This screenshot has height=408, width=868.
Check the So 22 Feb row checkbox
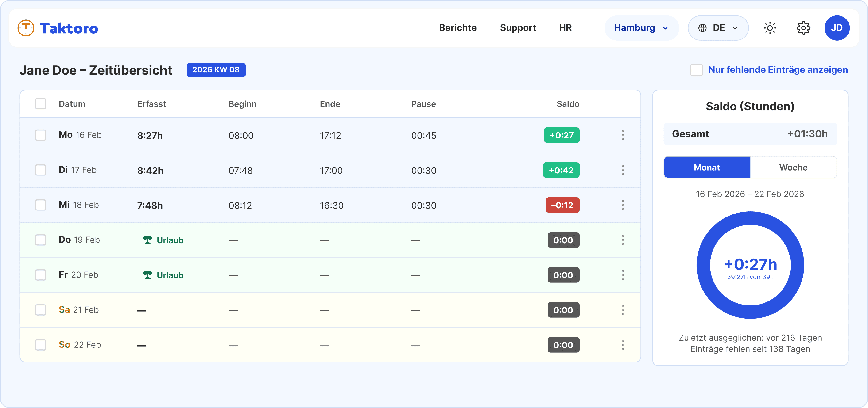click(x=41, y=345)
